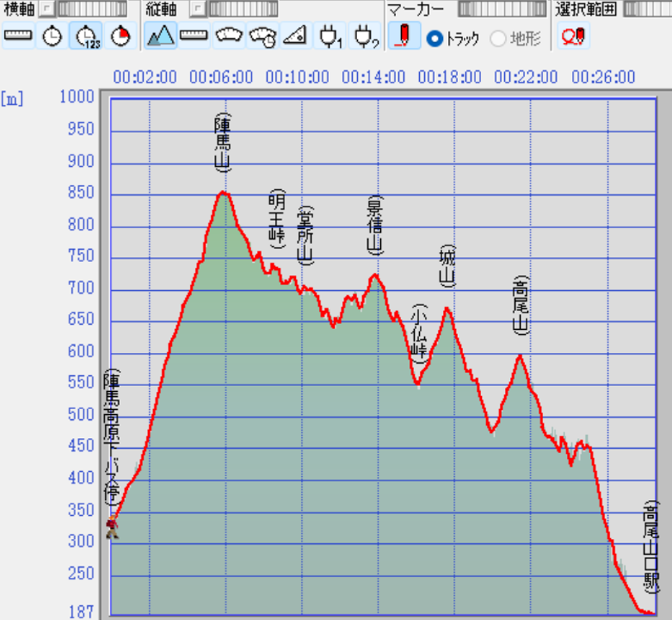The height and width of the screenshot is (620, 672).
Task: Click the 1000 elevation axis label
Action: pyautogui.click(x=77, y=97)
